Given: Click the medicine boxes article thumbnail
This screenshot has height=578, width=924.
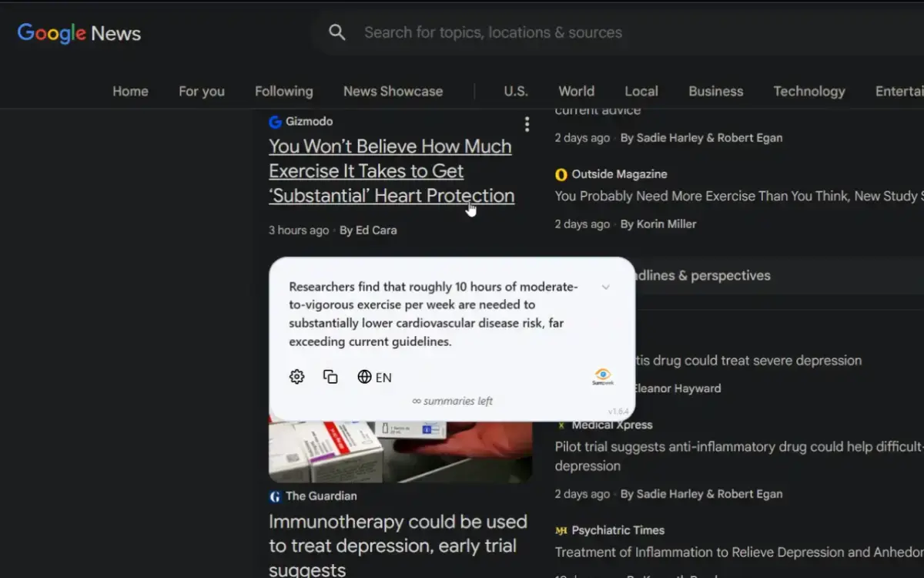Looking at the screenshot, I should point(400,452).
